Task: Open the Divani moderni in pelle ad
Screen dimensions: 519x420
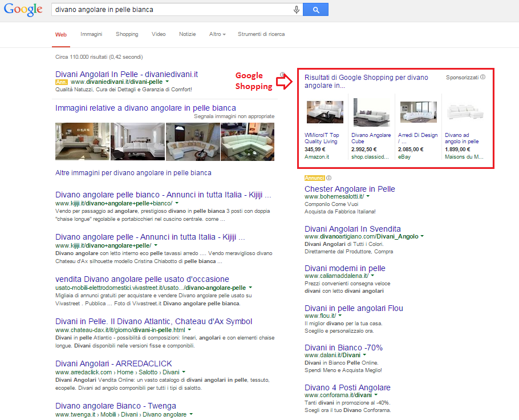Action: [345, 268]
